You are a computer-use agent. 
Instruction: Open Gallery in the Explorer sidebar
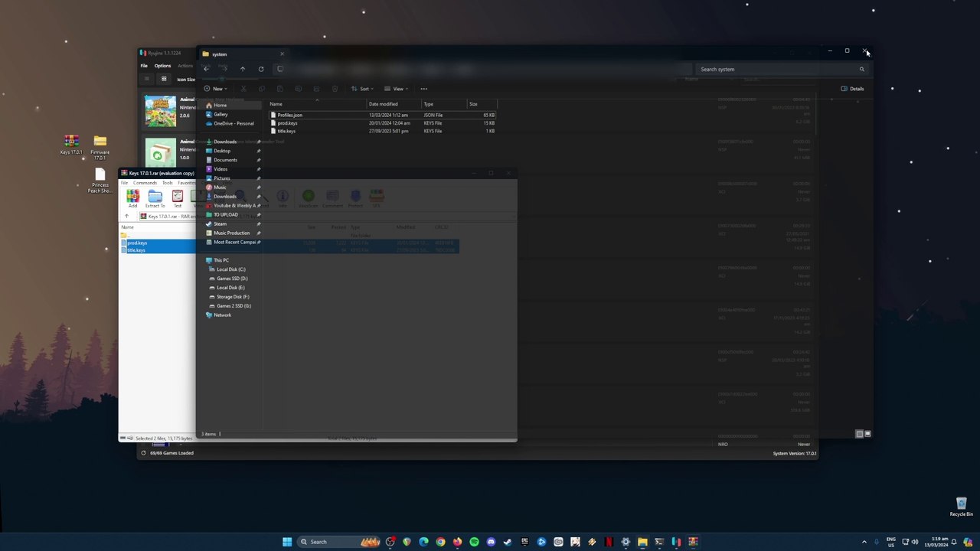pyautogui.click(x=220, y=115)
